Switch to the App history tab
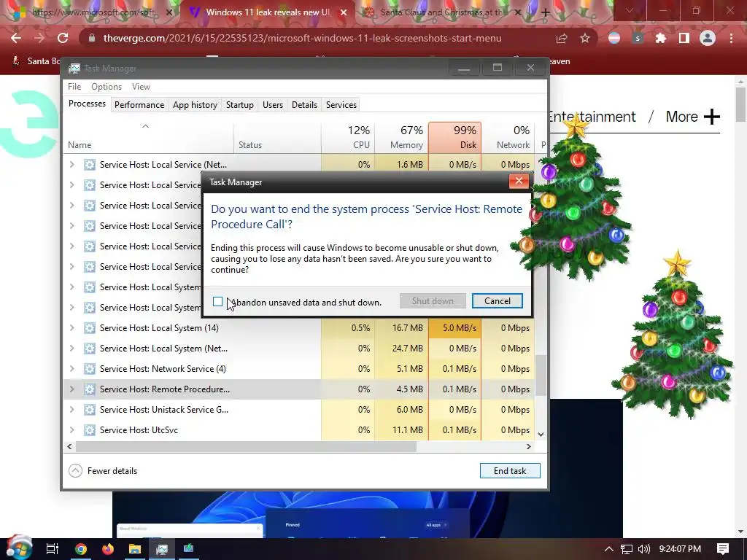This screenshot has height=560, width=747. pos(195,105)
